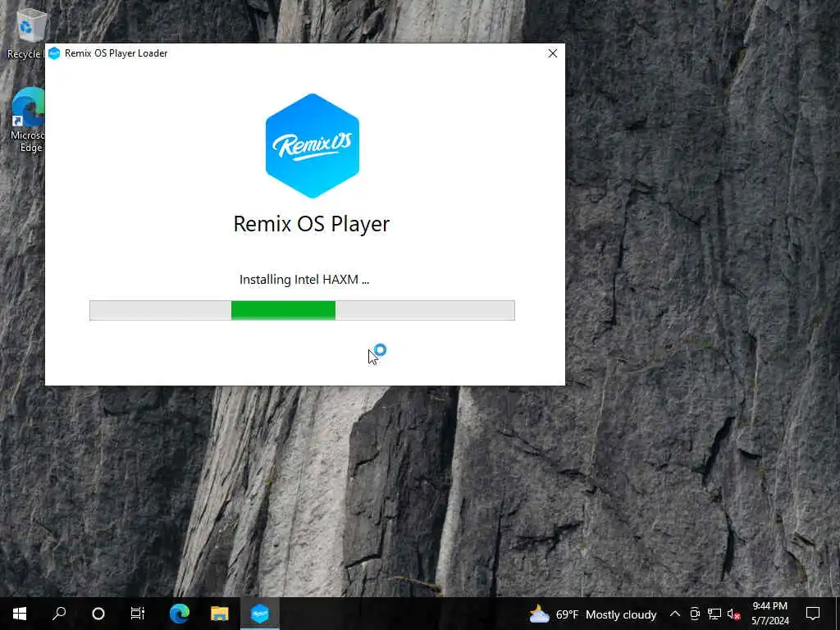Viewport: 840px width, 630px height.
Task: Click the 'Remix OS Player' heading text
Action: click(x=311, y=224)
